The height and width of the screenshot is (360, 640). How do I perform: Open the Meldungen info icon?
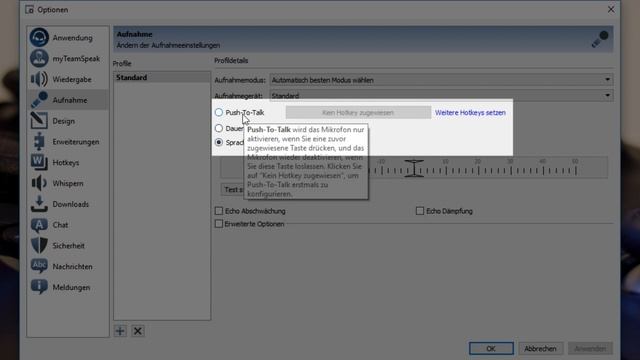[x=39, y=287]
